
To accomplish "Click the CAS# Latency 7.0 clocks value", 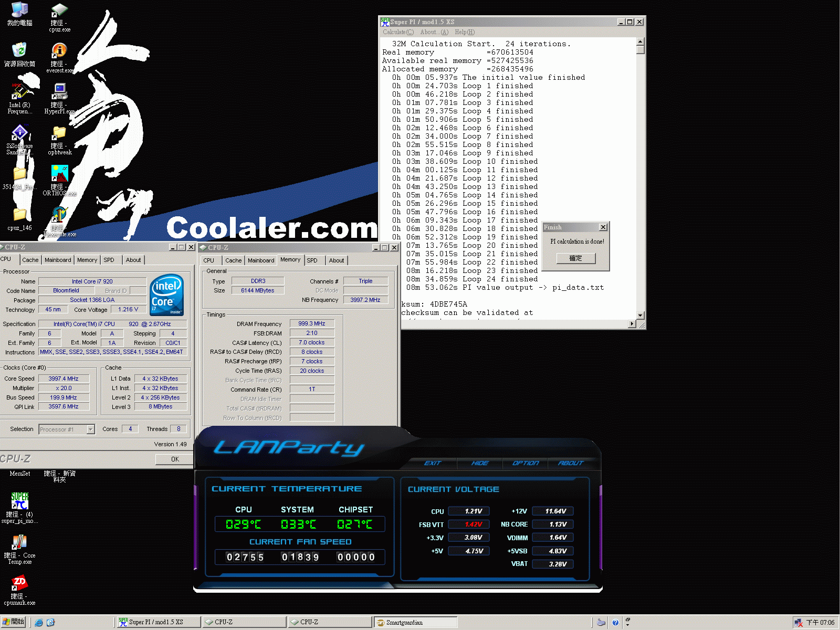I will (312, 343).
